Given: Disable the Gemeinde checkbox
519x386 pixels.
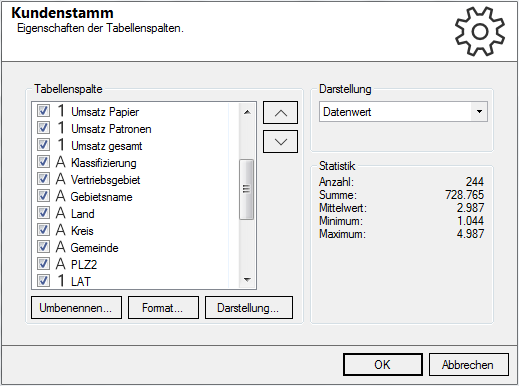Looking at the screenshot, I should click(43, 247).
